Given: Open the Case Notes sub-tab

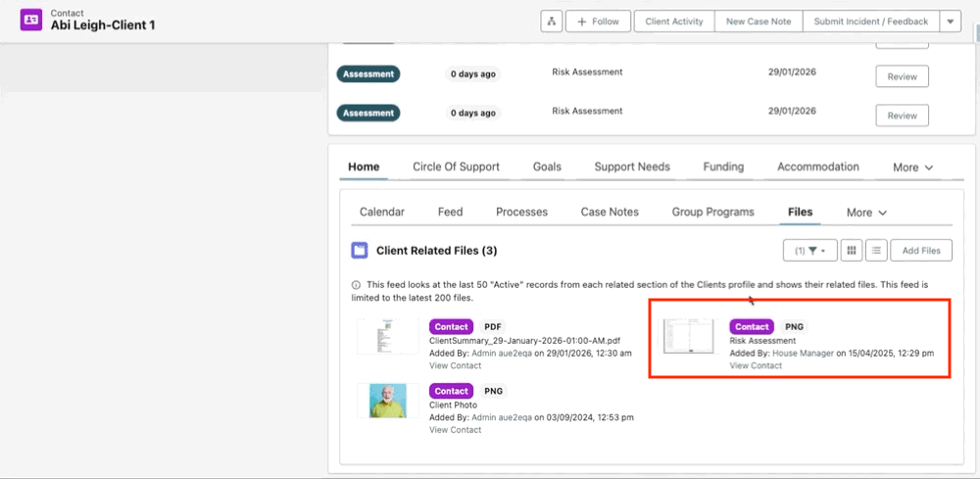Looking at the screenshot, I should (610, 212).
